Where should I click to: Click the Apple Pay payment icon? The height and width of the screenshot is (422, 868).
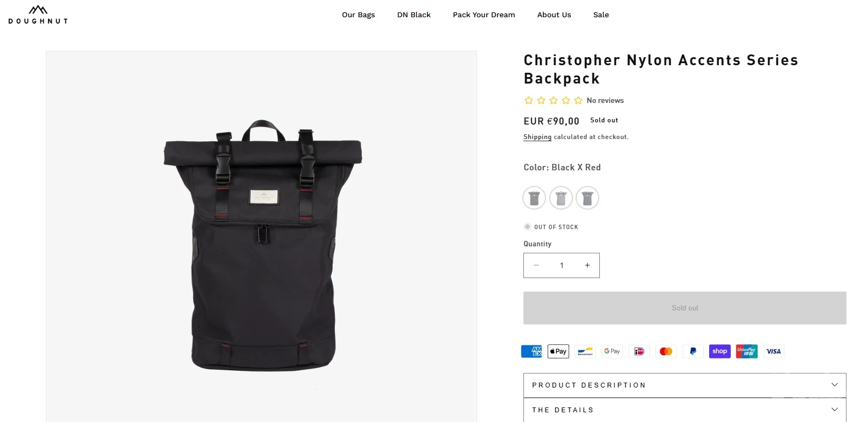click(x=558, y=351)
